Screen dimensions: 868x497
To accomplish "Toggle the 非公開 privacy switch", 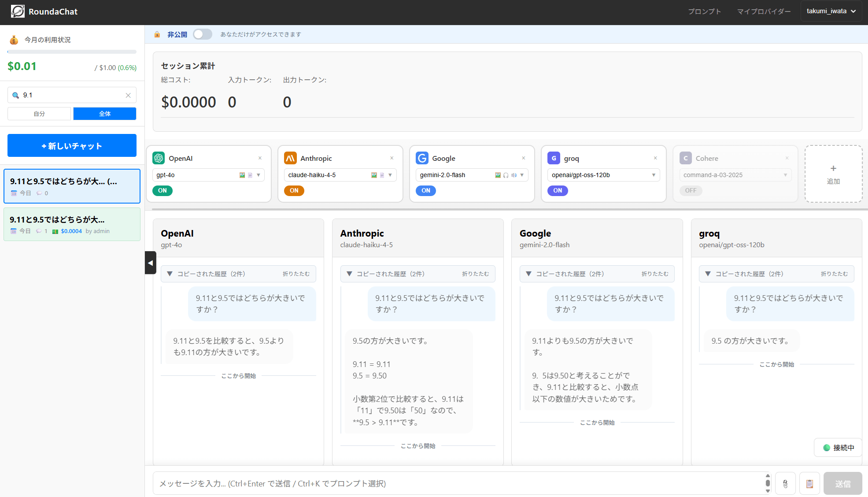I will pyautogui.click(x=202, y=34).
